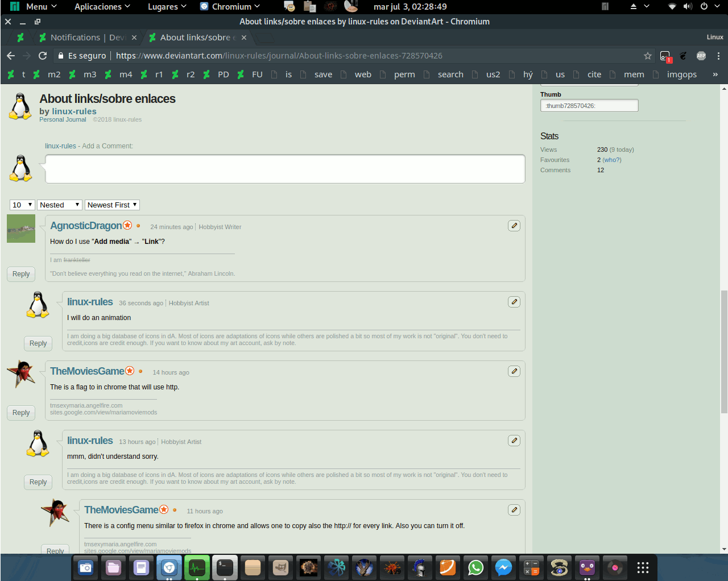
Task: Bookmark this page with the star icon
Action: (648, 56)
